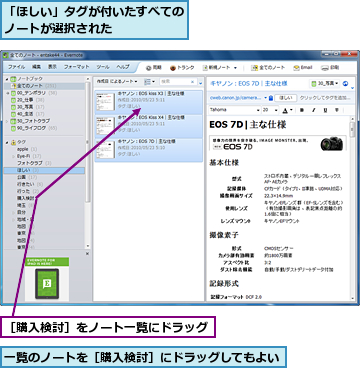Expand the 00_テンポラリ notebook
Image resolution: width=360 pixels, height=368 pixels.
[x=7, y=93]
